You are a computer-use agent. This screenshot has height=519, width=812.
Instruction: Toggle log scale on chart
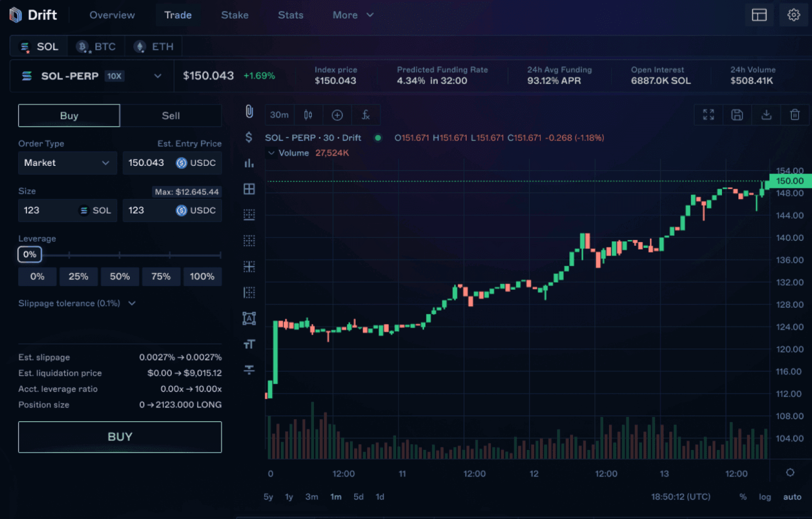(x=765, y=497)
